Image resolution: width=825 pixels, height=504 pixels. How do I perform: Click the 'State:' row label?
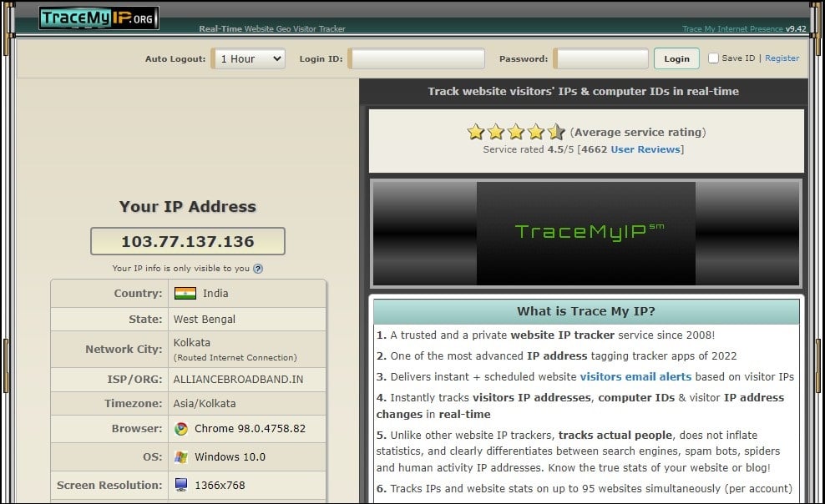pyautogui.click(x=146, y=319)
